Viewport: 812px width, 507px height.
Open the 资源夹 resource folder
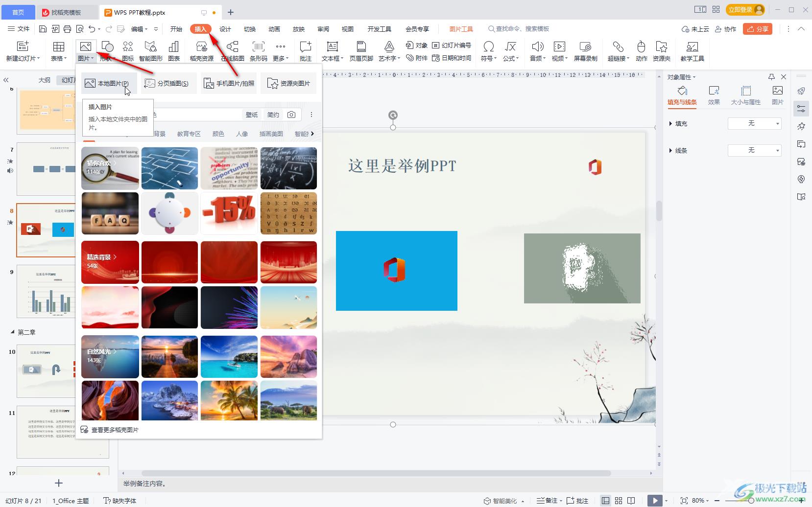point(662,51)
